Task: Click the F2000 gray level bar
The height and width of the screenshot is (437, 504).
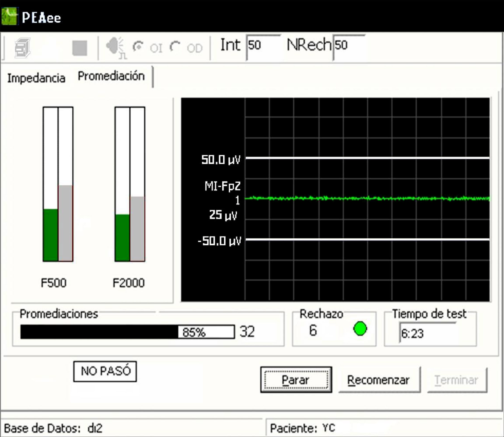Action: [x=137, y=228]
